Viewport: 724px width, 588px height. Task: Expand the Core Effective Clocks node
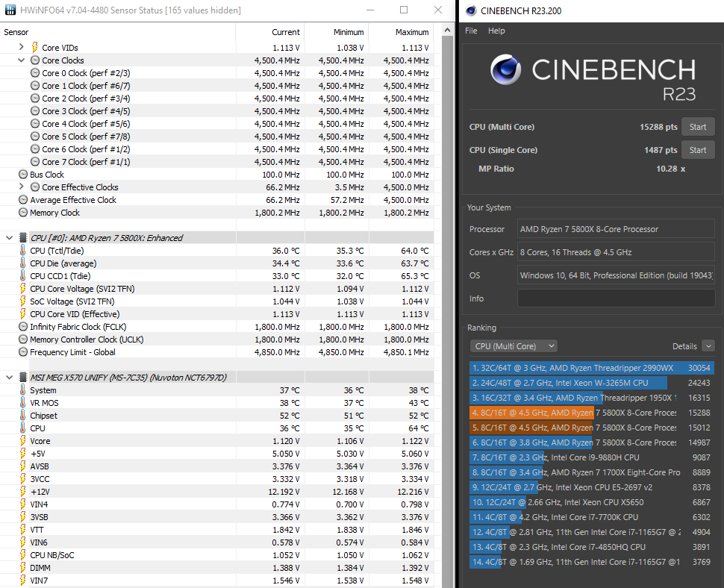pos(21,187)
